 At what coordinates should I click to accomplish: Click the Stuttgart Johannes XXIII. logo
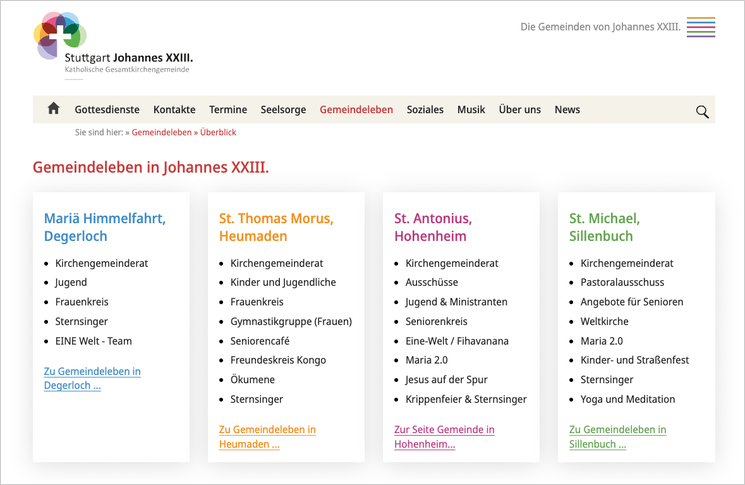click(x=113, y=46)
